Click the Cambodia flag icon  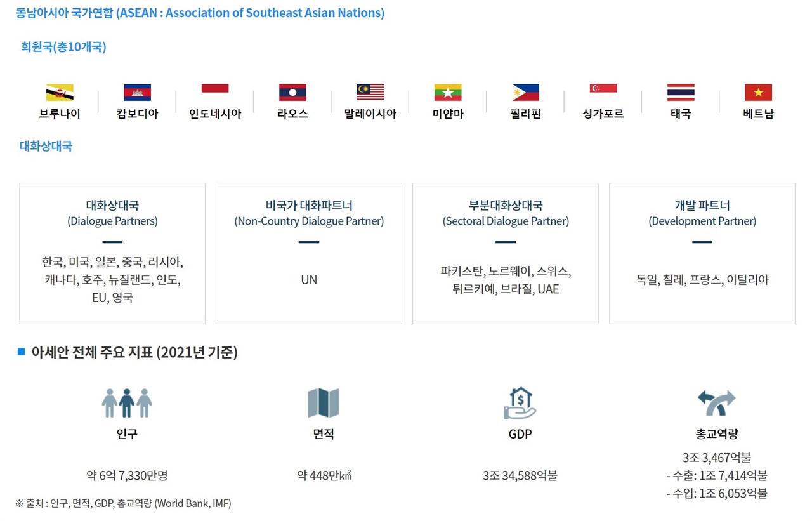(x=138, y=93)
